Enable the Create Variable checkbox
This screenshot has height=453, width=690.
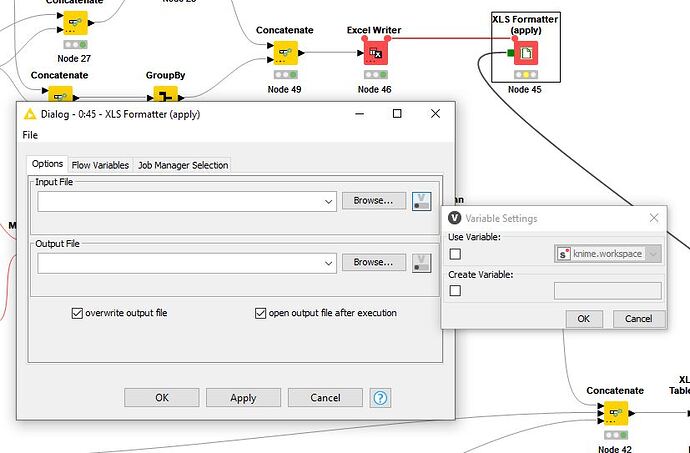455,291
